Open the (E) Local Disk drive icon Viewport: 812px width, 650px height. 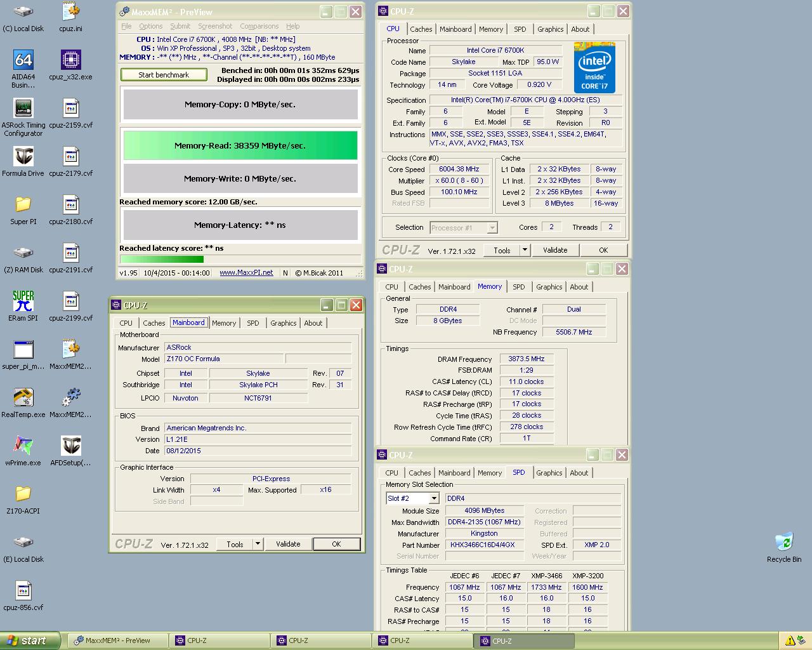(23, 548)
